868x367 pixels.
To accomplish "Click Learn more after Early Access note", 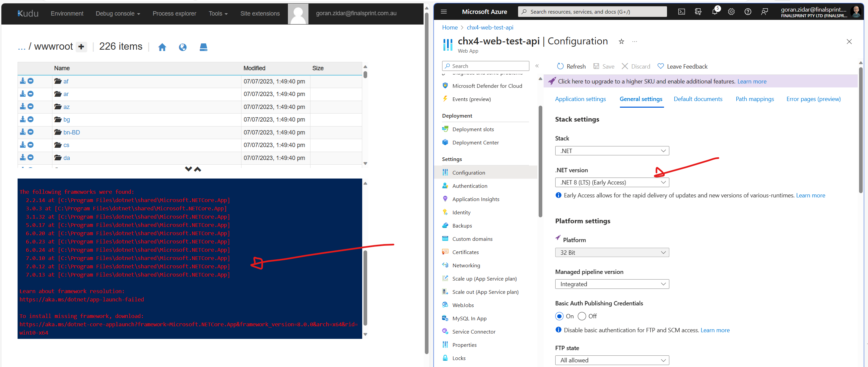I will pyautogui.click(x=810, y=195).
